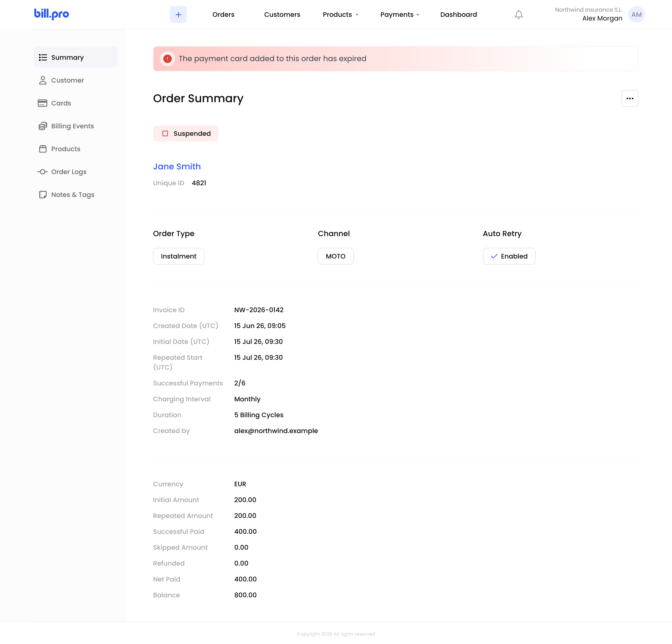672x644 pixels.
Task: Click the Alex Morgan user name
Action: (x=602, y=18)
